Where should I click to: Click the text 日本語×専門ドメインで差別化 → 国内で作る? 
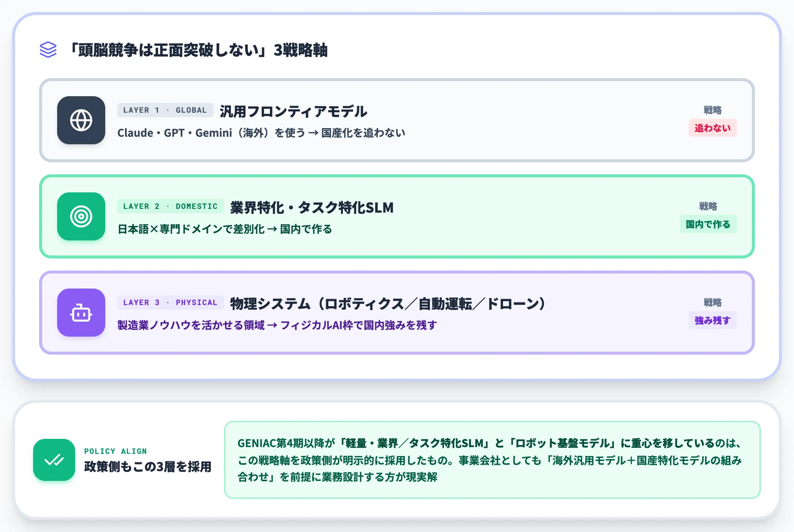[225, 229]
